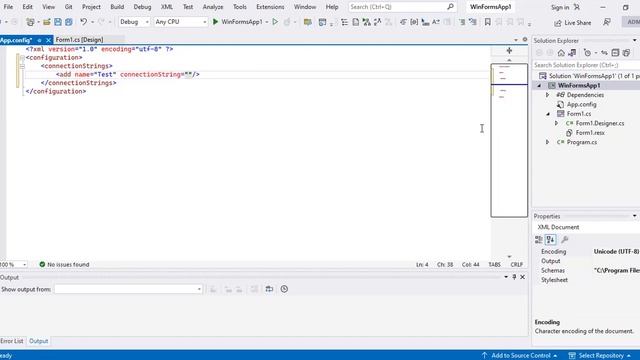Click the feedback icon beside Live Share
640x360 pixels.
[607, 22]
